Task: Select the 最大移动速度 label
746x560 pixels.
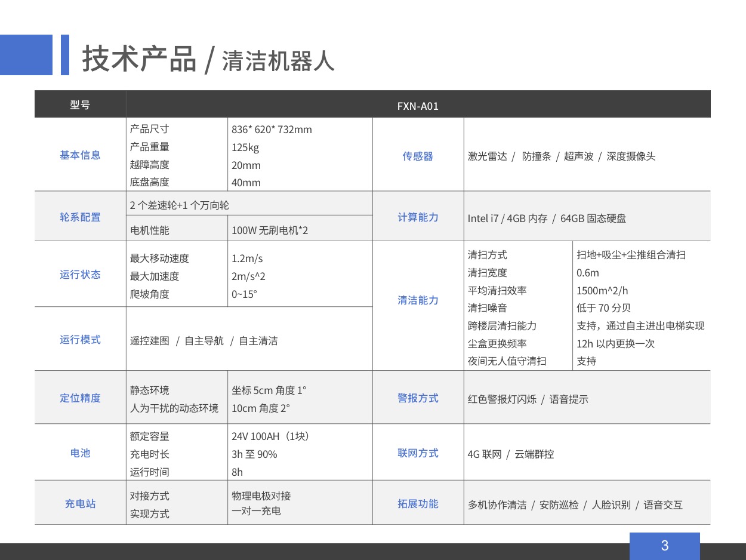Action: (159, 259)
